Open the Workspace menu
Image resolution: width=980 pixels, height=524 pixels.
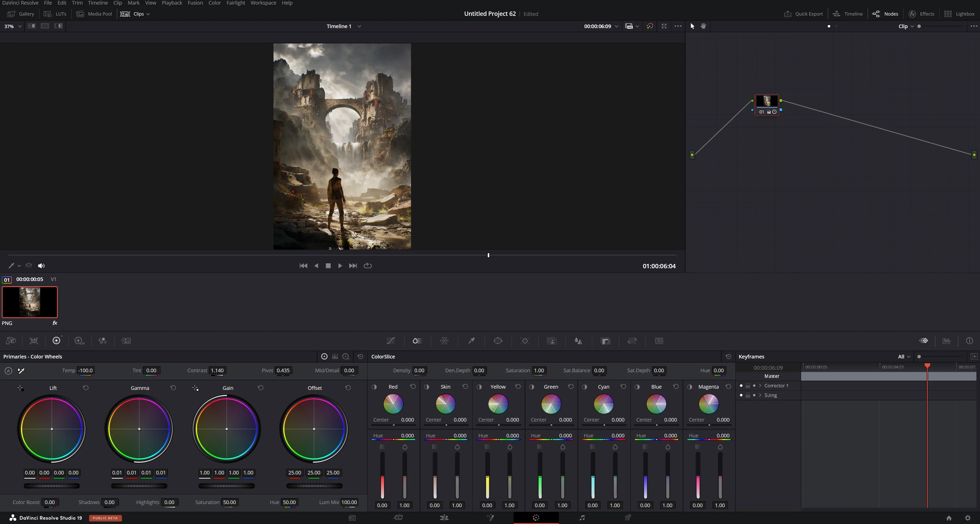[263, 3]
